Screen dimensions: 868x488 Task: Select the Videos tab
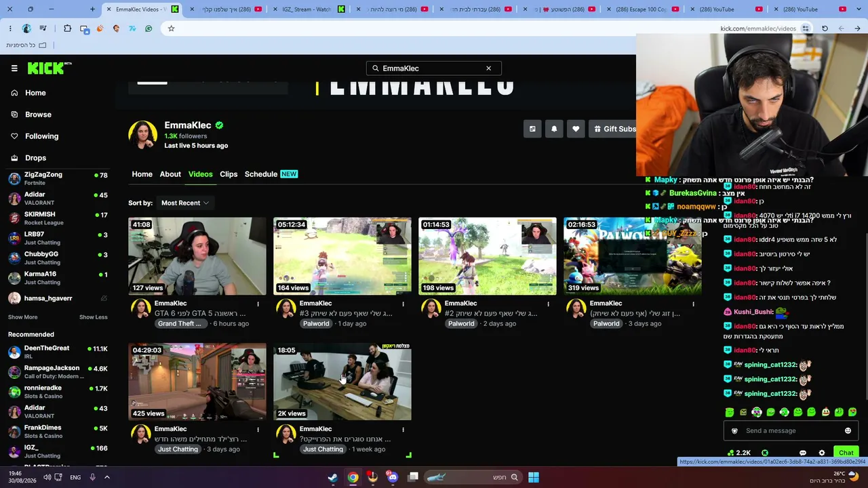coord(200,174)
